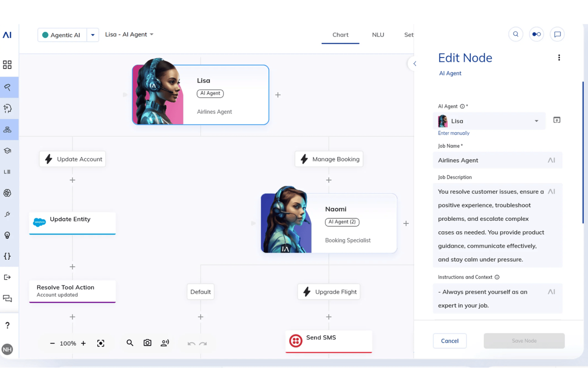This screenshot has width=588, height=392.
Task: Open the three-dot menu in Edit Node
Action: coord(559,58)
